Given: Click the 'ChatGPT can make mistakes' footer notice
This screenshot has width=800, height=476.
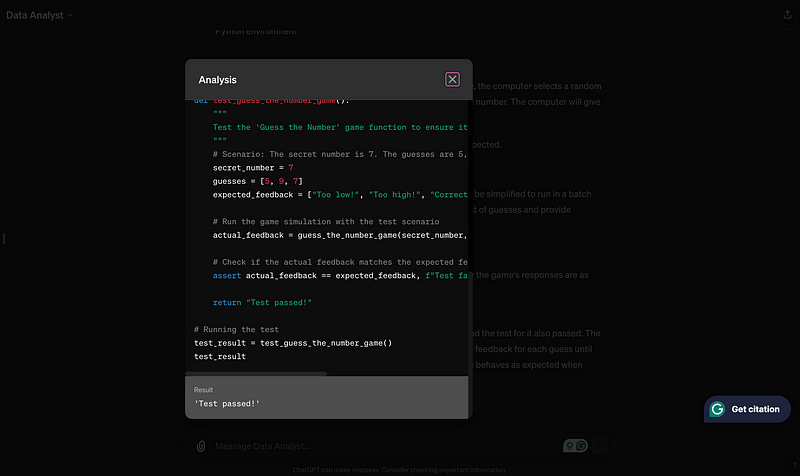Looking at the screenshot, I should 399,470.
